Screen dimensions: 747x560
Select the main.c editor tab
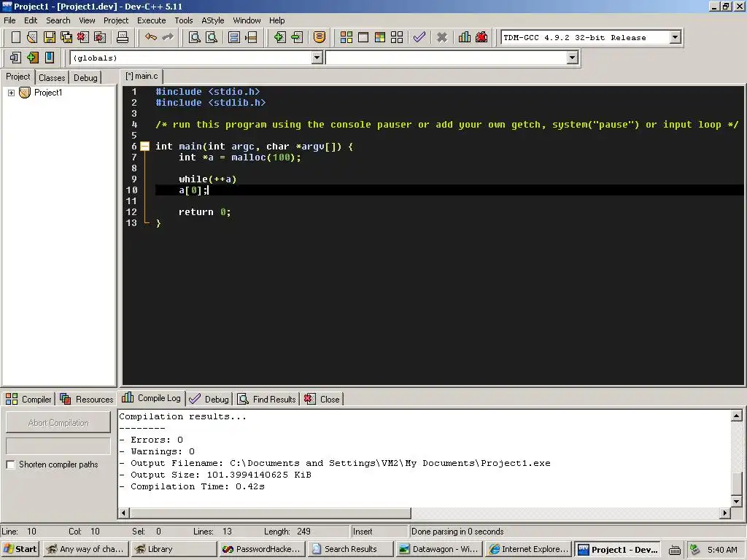tap(142, 76)
